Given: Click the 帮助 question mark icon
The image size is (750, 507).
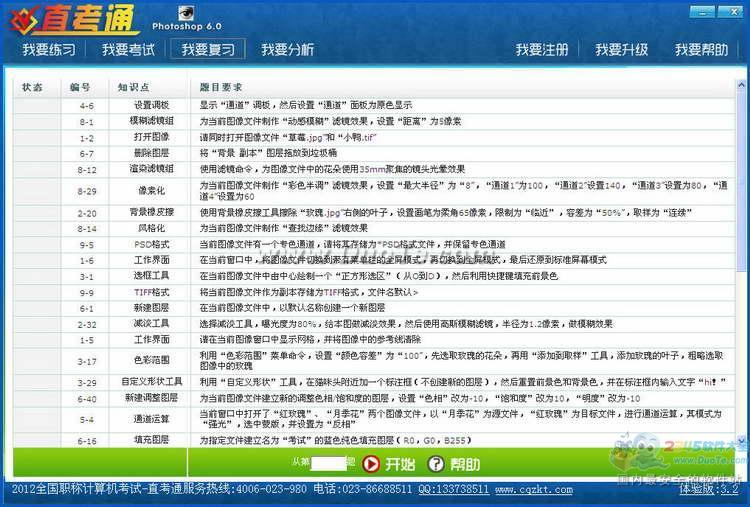Looking at the screenshot, I should pos(435,463).
